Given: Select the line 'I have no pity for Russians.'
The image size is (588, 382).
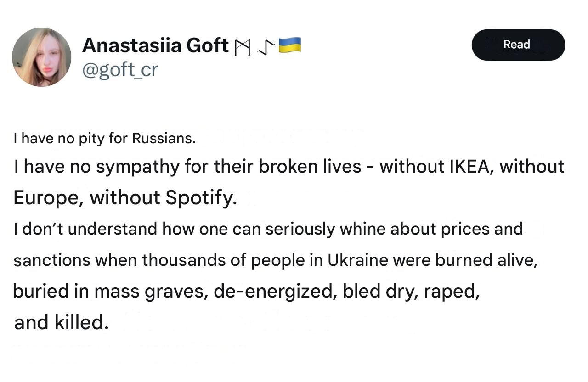Looking at the screenshot, I should tap(105, 138).
